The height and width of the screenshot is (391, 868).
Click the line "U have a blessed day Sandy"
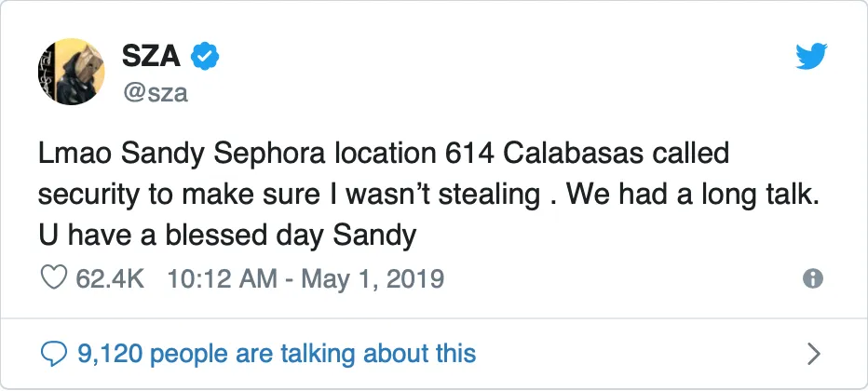click(x=226, y=236)
